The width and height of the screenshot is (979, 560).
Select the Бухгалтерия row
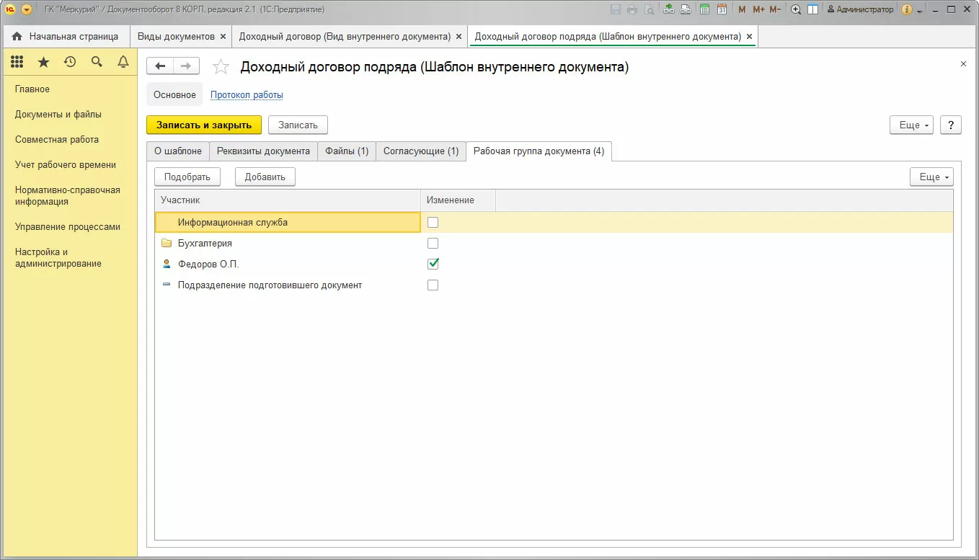[554, 243]
